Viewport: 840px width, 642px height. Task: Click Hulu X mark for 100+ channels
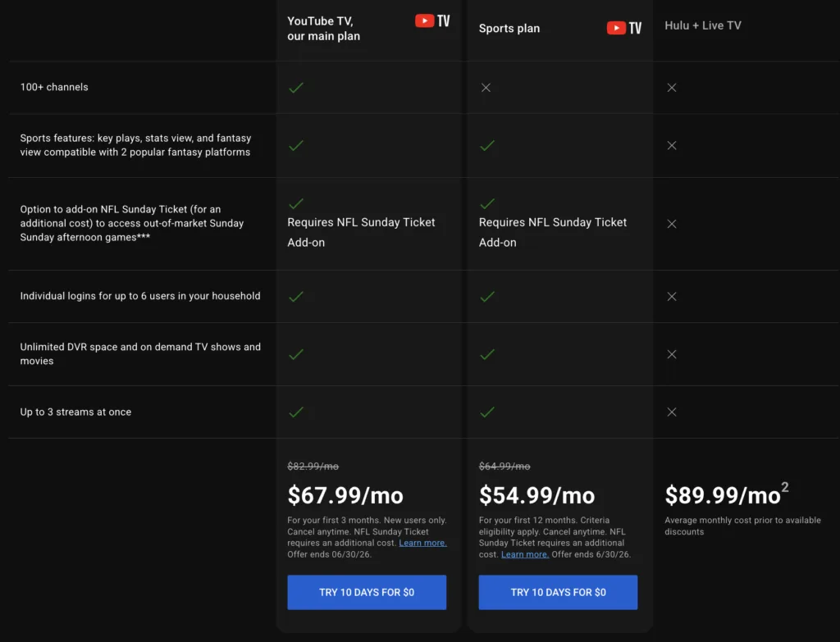click(x=672, y=87)
